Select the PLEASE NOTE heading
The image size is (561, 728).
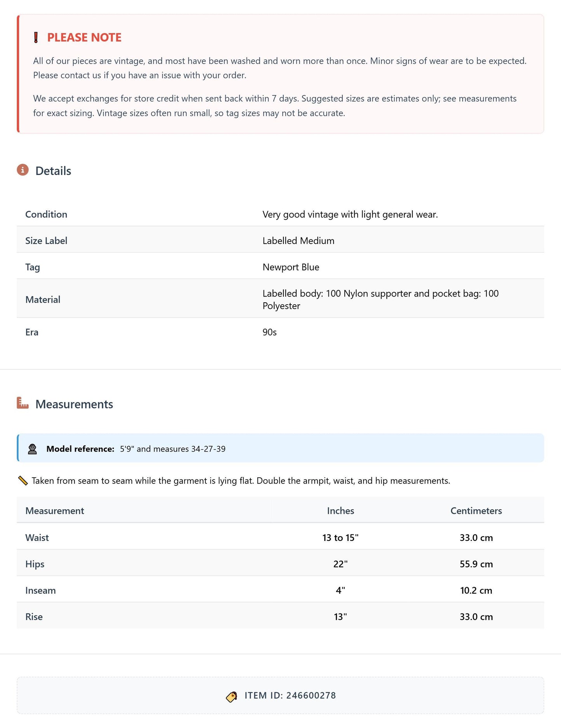84,38
